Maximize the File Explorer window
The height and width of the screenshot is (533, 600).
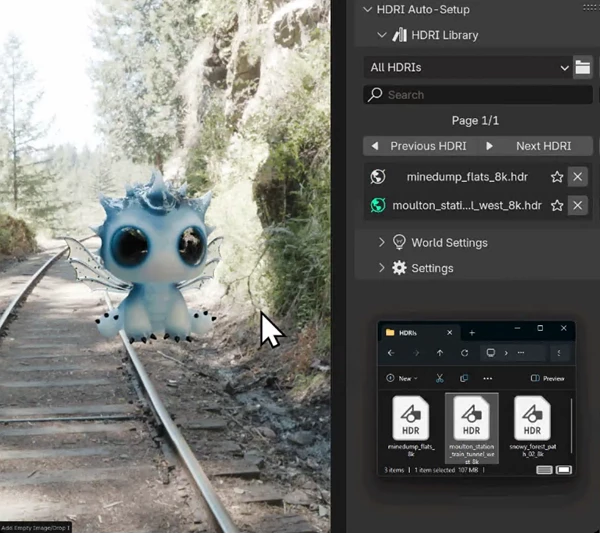coord(540,328)
